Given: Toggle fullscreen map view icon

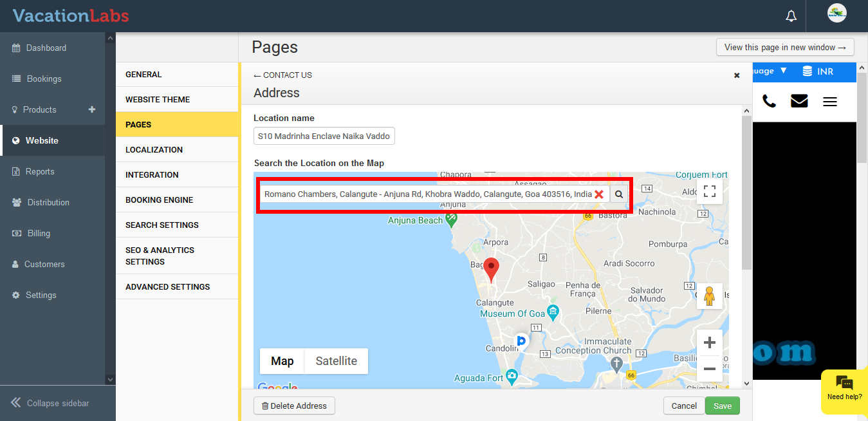Looking at the screenshot, I should pos(709,191).
